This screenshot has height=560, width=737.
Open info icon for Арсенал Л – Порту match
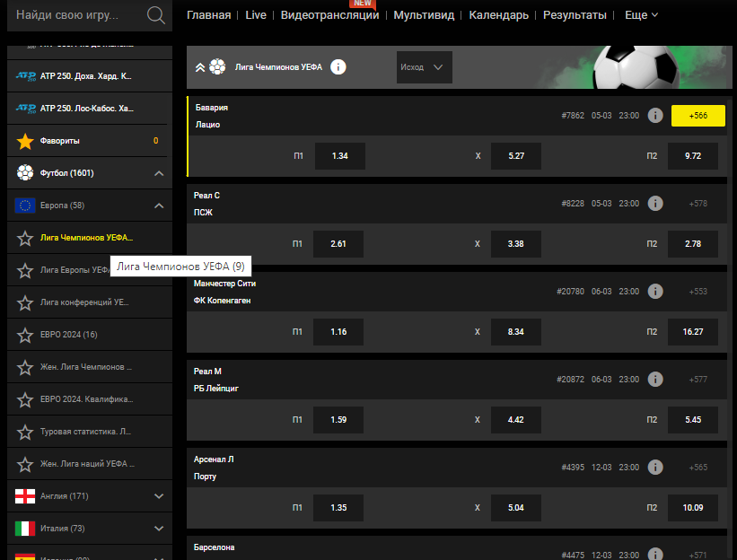(x=655, y=467)
